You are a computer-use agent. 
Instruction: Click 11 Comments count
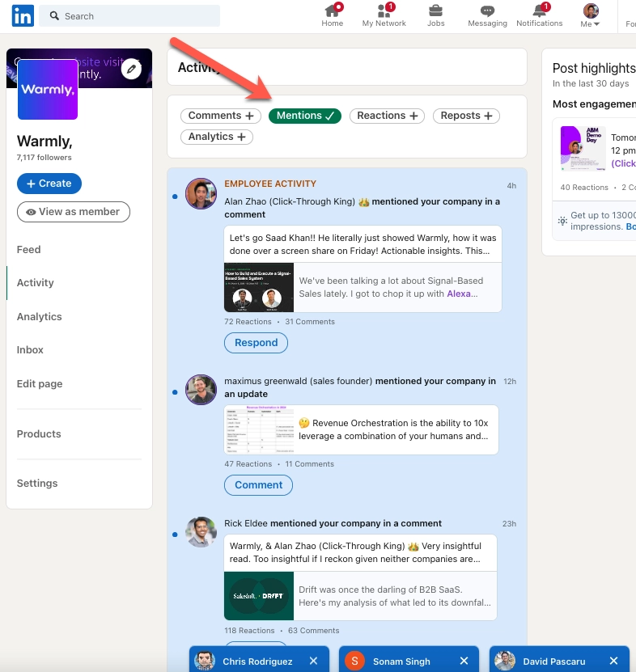309,463
